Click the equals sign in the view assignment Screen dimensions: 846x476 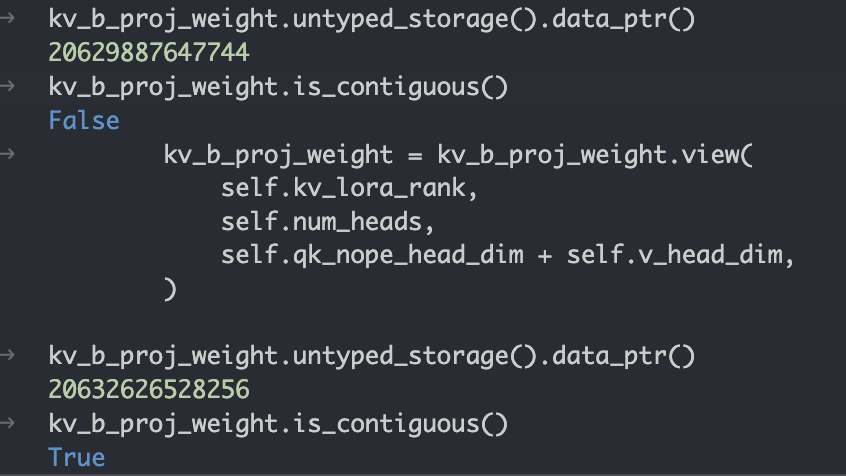pos(414,157)
